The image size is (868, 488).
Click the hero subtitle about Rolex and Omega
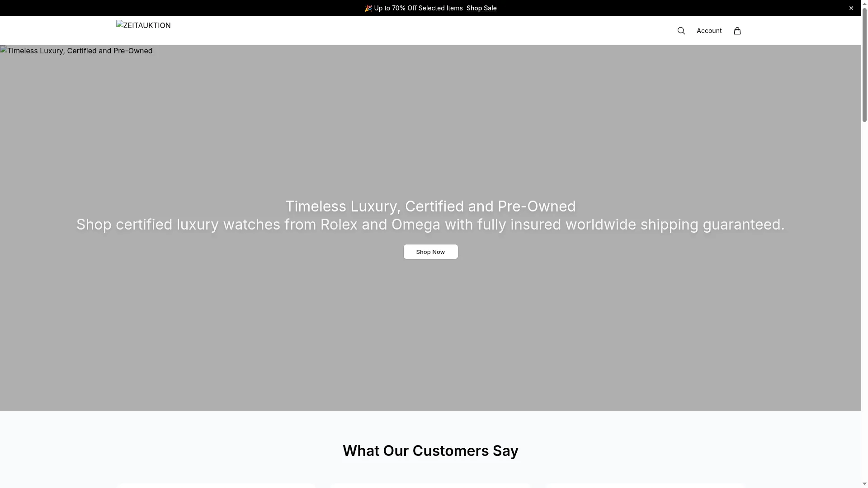(x=430, y=225)
